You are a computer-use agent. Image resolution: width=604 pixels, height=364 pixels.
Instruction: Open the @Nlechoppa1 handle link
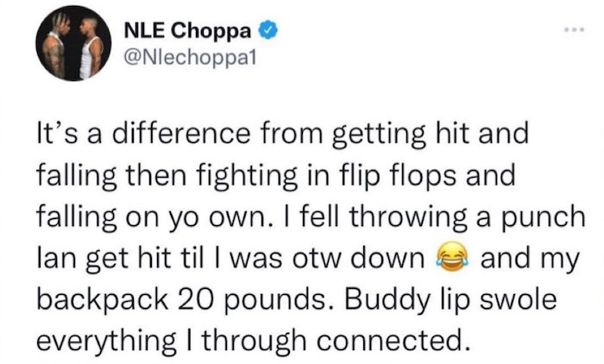[x=190, y=58]
